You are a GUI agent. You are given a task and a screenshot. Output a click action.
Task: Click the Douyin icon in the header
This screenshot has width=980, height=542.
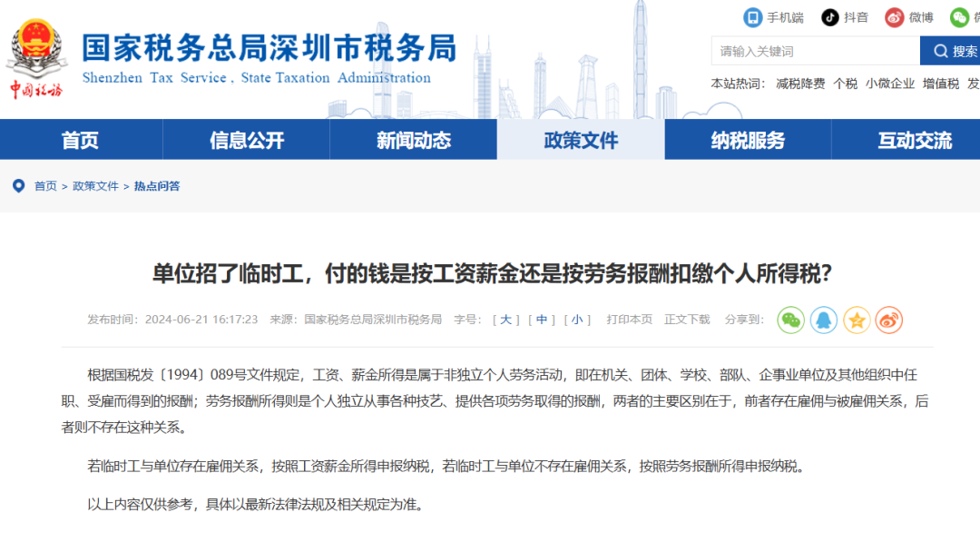click(828, 17)
